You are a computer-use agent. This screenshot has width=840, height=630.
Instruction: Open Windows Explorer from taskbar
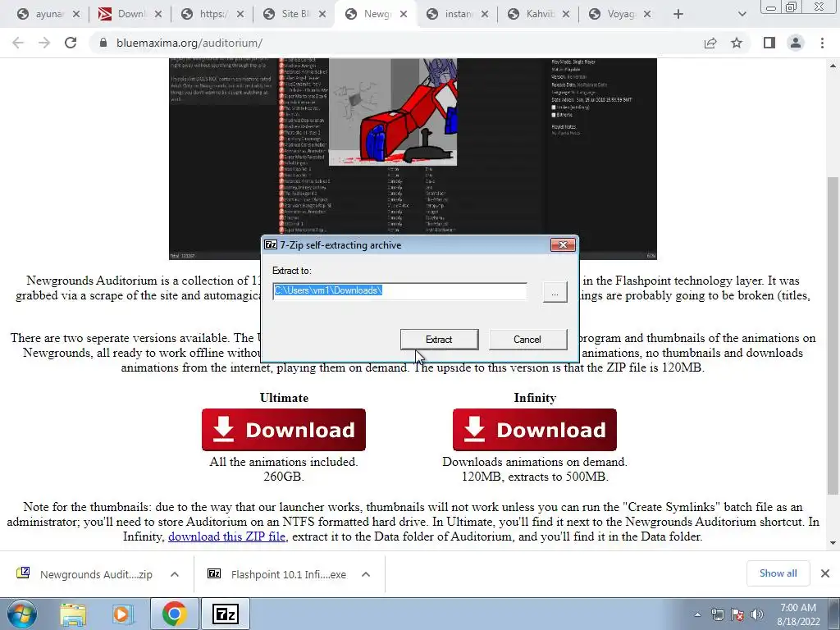(72, 614)
